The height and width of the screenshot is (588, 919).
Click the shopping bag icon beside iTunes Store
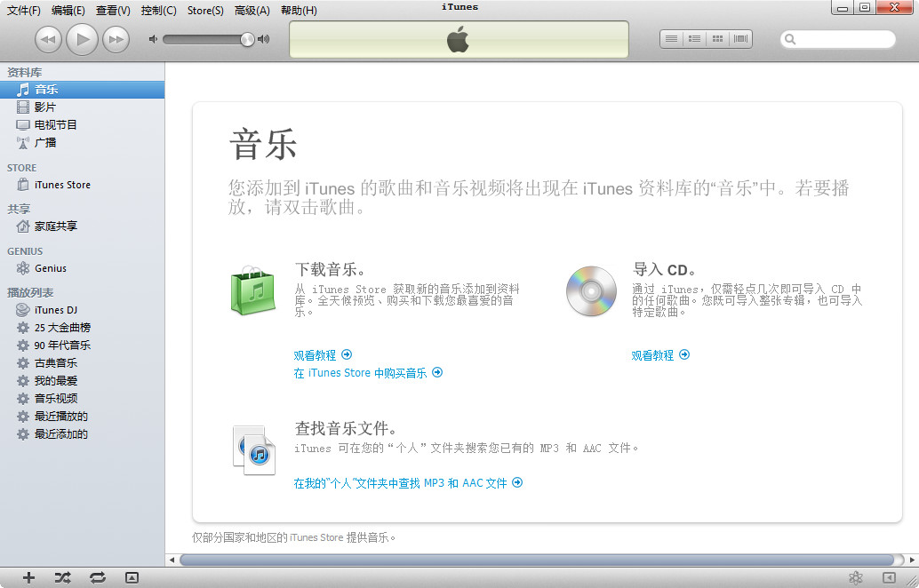tap(23, 185)
